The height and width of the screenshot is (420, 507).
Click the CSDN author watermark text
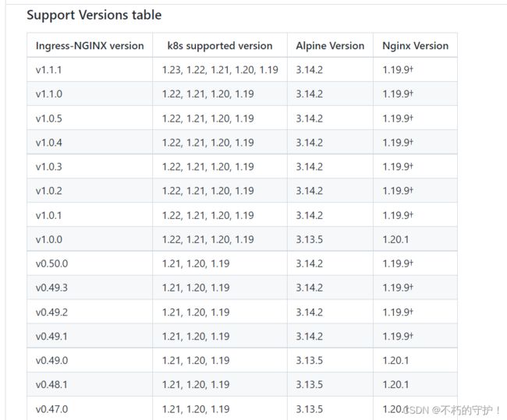pyautogui.click(x=452, y=411)
